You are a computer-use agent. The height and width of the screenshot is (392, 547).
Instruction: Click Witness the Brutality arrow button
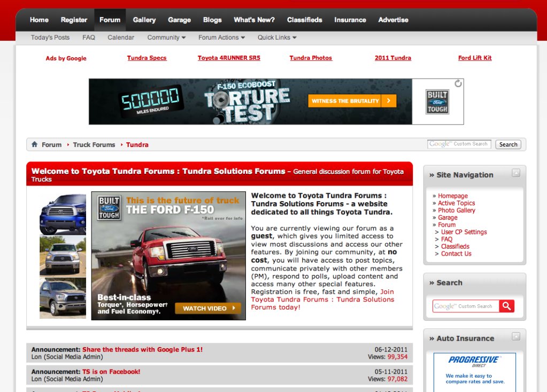coord(352,101)
